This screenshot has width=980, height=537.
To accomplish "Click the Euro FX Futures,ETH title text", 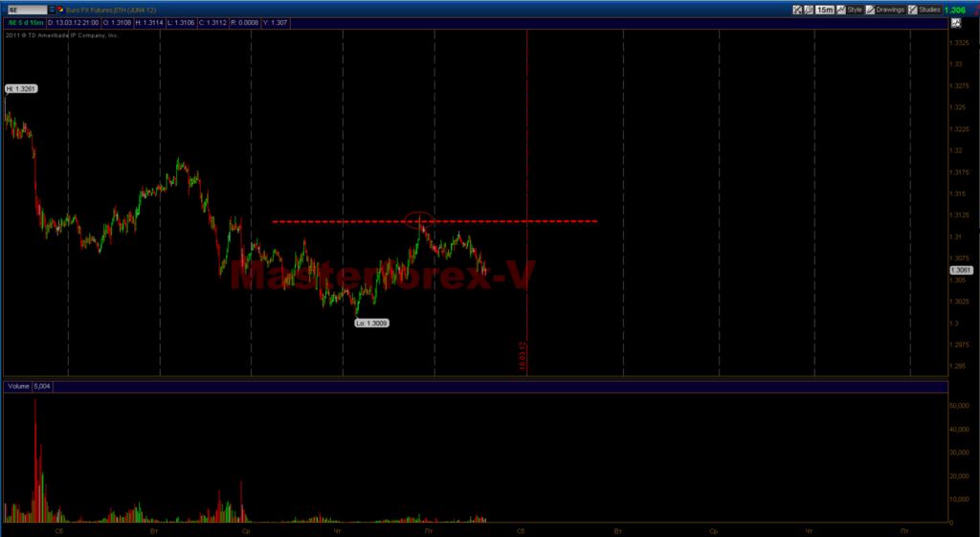I will [95, 10].
